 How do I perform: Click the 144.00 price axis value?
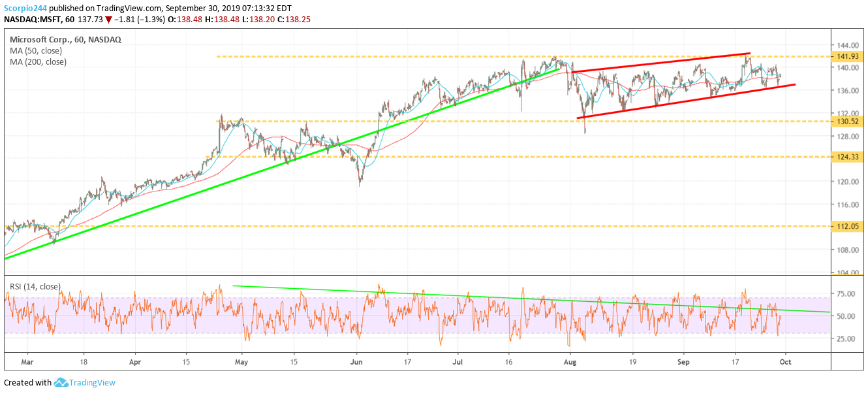849,44
